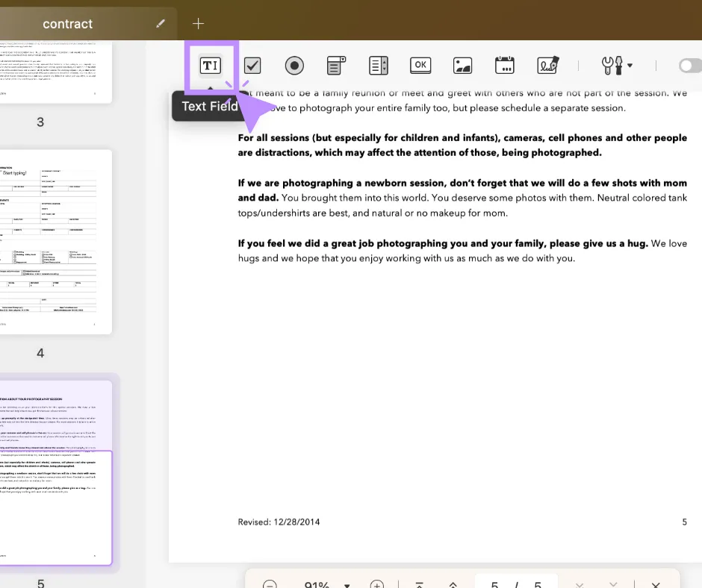Rename document using the pencil edit button

click(x=160, y=23)
